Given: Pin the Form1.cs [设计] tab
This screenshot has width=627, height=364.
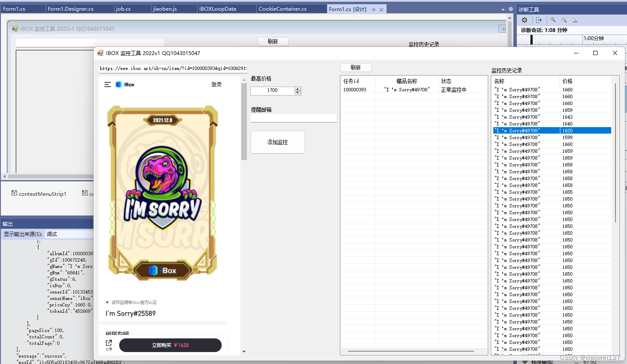Looking at the screenshot, I should click(x=374, y=9).
